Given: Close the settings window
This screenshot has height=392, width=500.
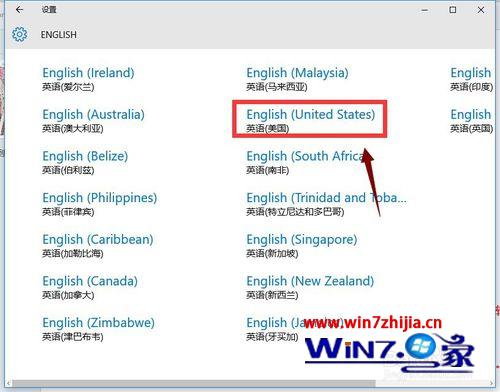Looking at the screenshot, I should [481, 10].
